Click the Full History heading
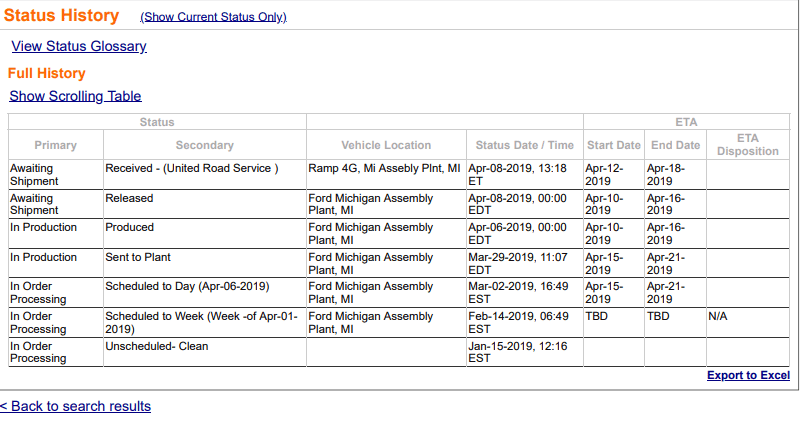Screen dimensions: 802x423 coord(47,73)
